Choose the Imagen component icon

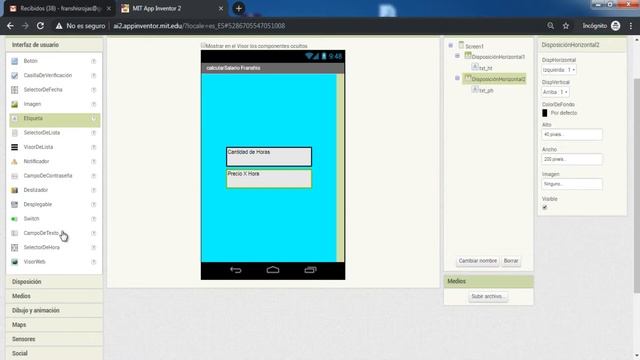click(15, 104)
